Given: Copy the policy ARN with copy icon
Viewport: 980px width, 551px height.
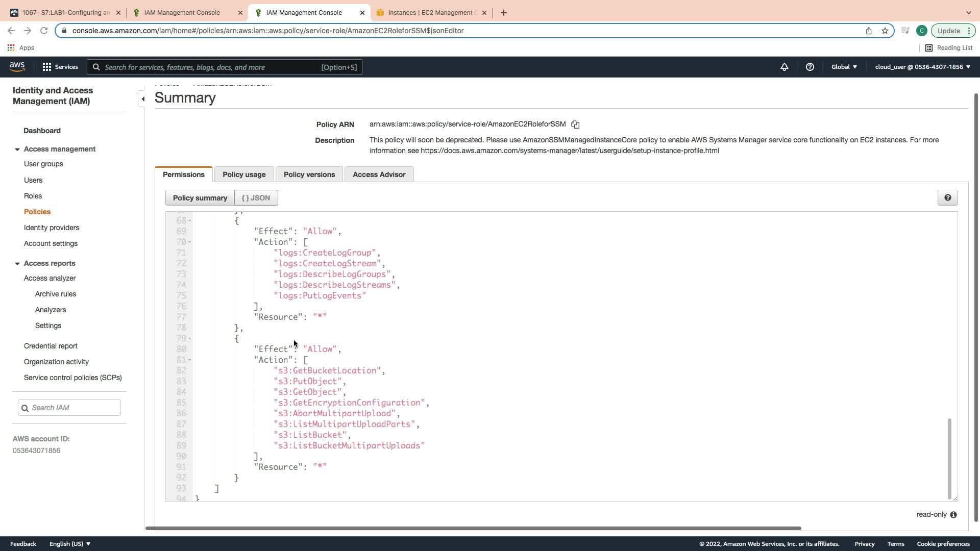Looking at the screenshot, I should click(x=575, y=124).
